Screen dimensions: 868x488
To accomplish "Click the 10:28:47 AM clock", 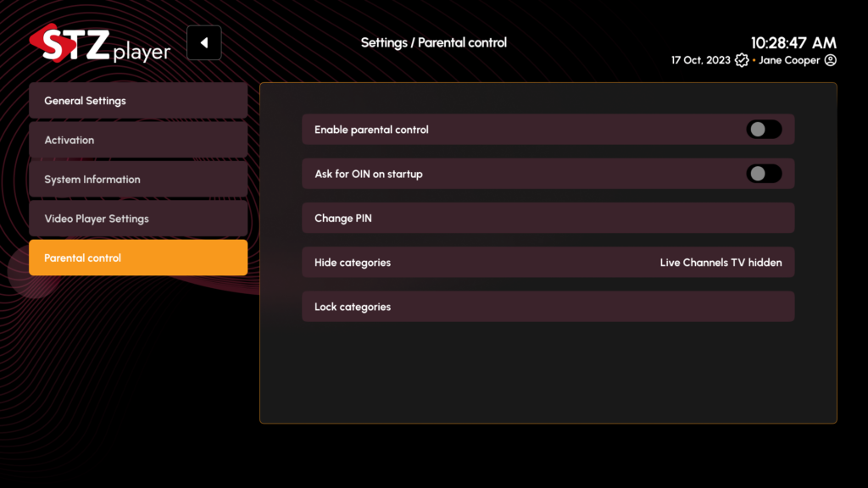I will point(793,42).
